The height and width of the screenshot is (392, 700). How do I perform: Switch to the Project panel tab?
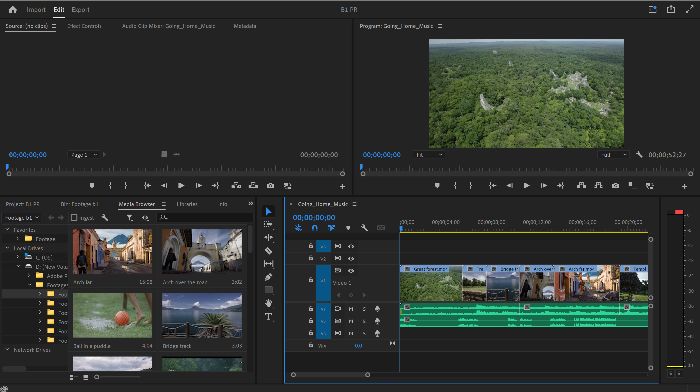coord(22,204)
